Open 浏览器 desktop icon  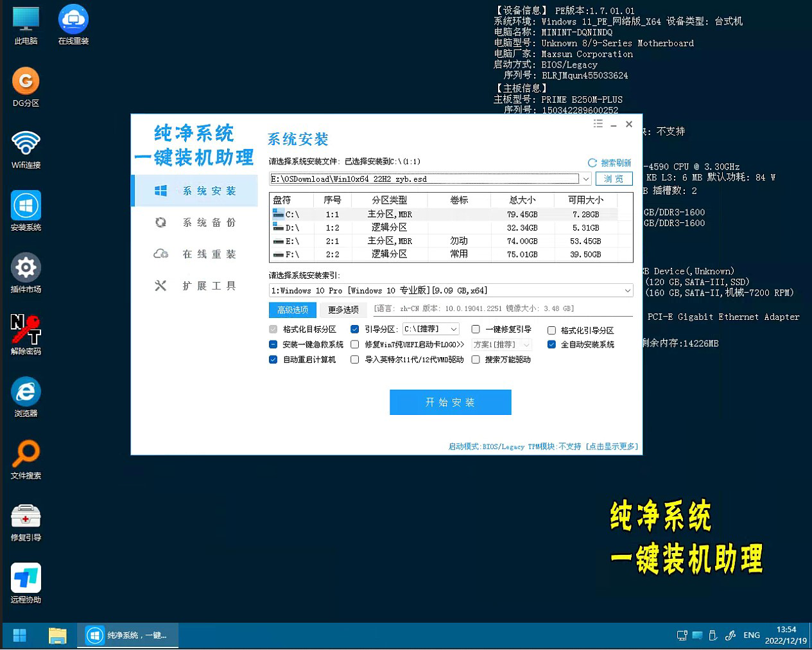26,397
